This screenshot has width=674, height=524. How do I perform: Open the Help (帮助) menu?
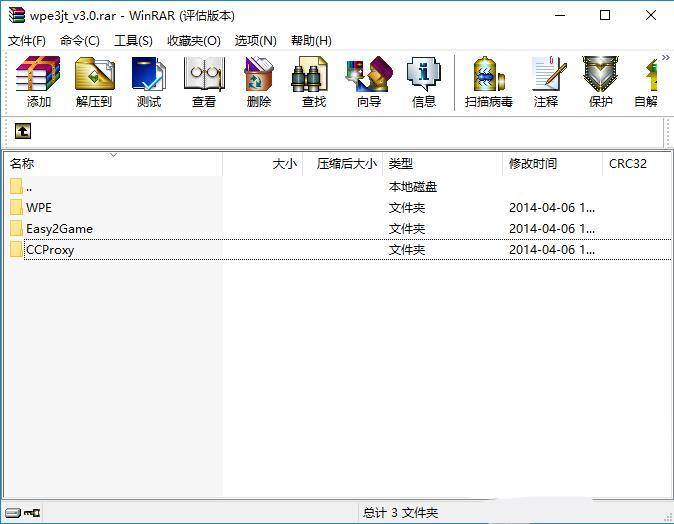click(x=311, y=41)
